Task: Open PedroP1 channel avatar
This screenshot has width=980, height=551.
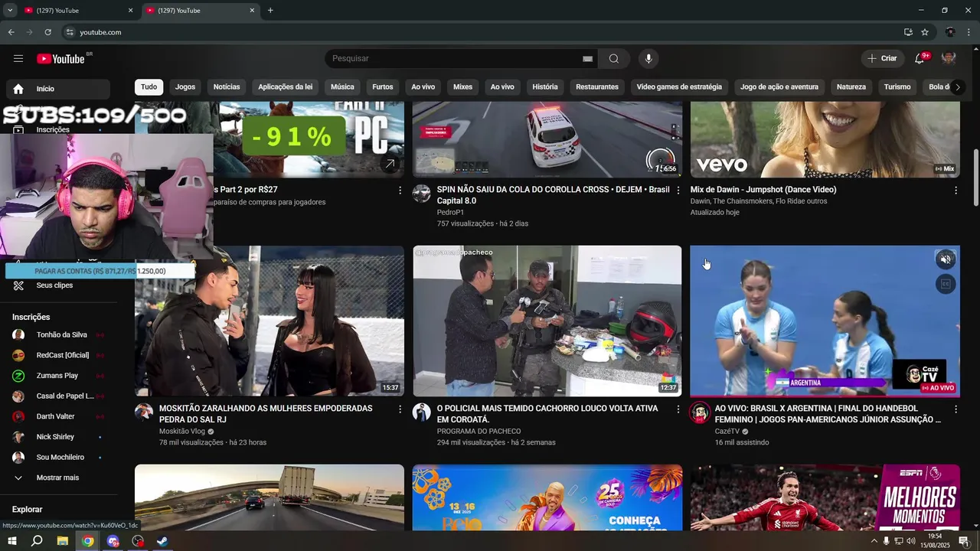Action: tap(422, 193)
